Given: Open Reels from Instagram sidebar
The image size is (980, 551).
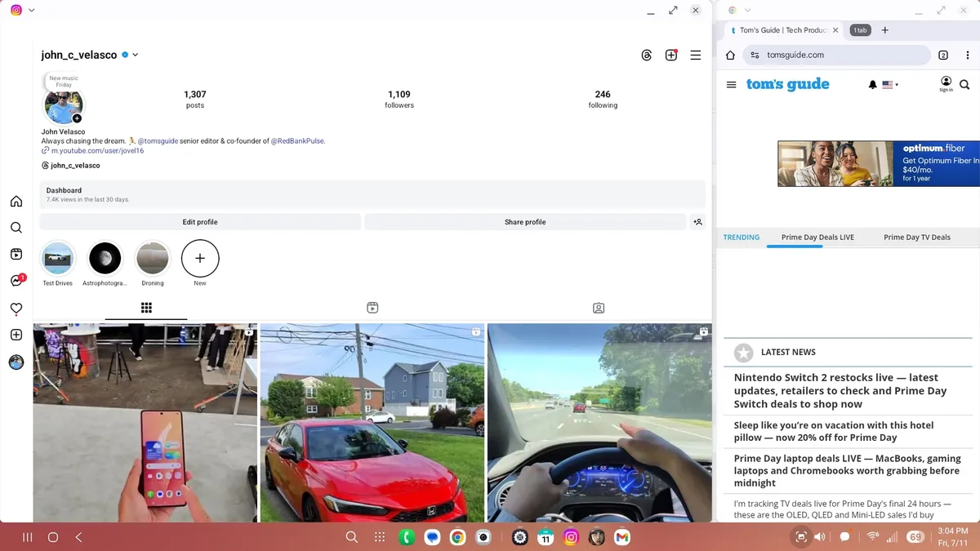Looking at the screenshot, I should [x=16, y=254].
